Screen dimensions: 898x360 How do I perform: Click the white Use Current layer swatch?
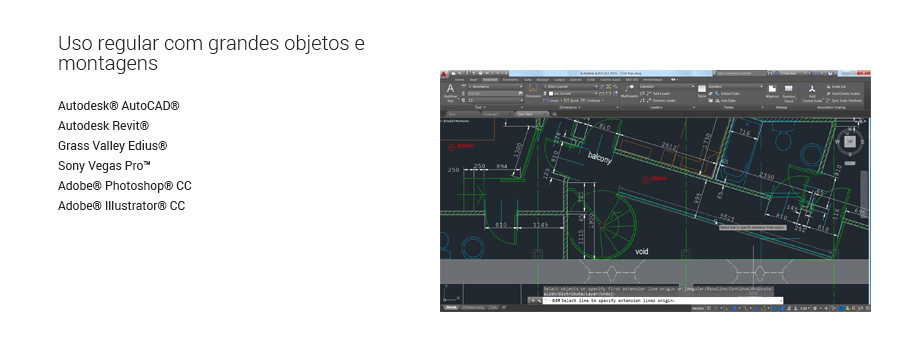coord(551,93)
